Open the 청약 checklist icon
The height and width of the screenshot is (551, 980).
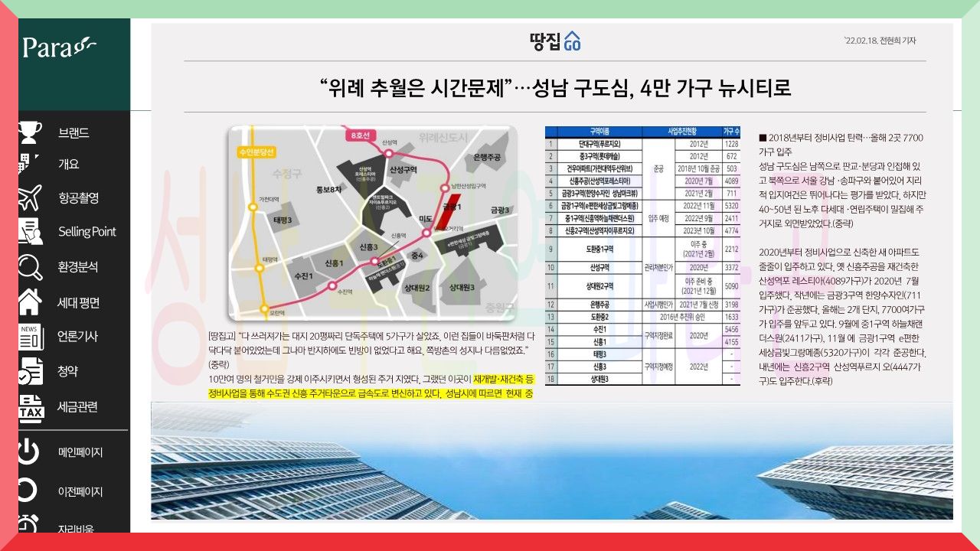[x=30, y=371]
